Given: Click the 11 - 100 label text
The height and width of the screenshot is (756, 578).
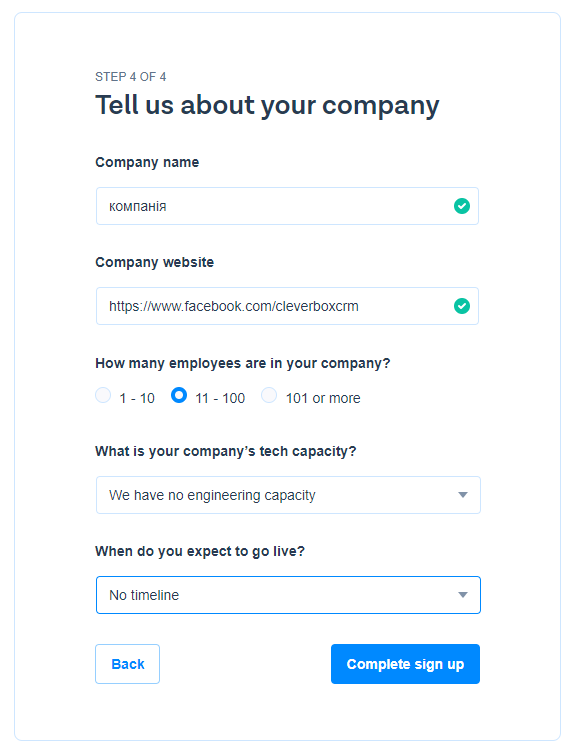Looking at the screenshot, I should click(220, 398).
